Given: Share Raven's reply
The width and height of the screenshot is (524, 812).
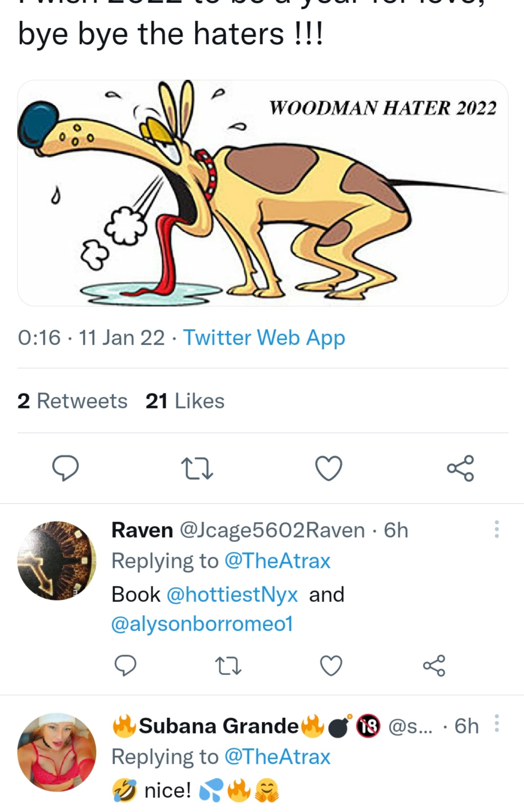Looking at the screenshot, I should pos(434,666).
